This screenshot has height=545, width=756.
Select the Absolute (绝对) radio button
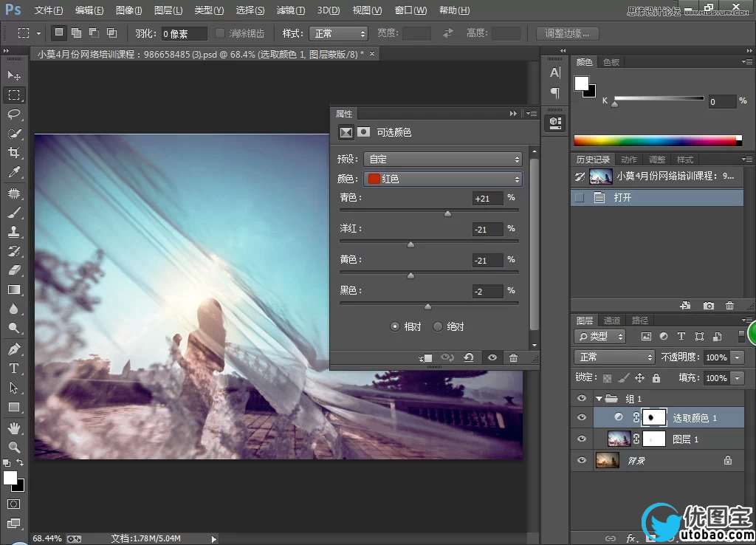[437, 326]
